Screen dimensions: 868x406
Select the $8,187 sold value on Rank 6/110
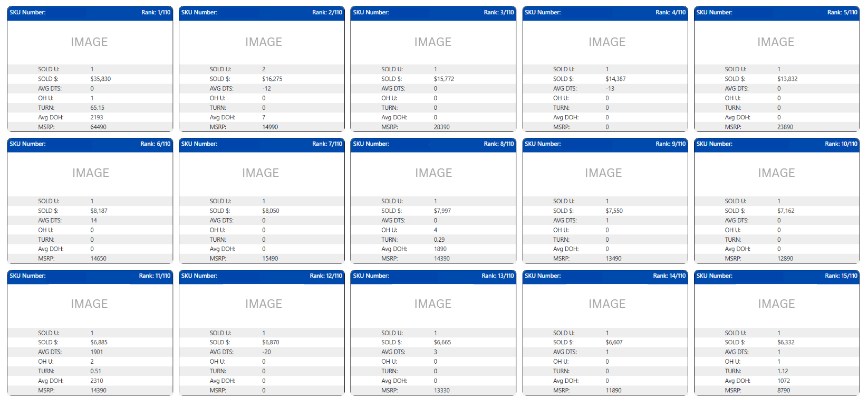pyautogui.click(x=99, y=211)
